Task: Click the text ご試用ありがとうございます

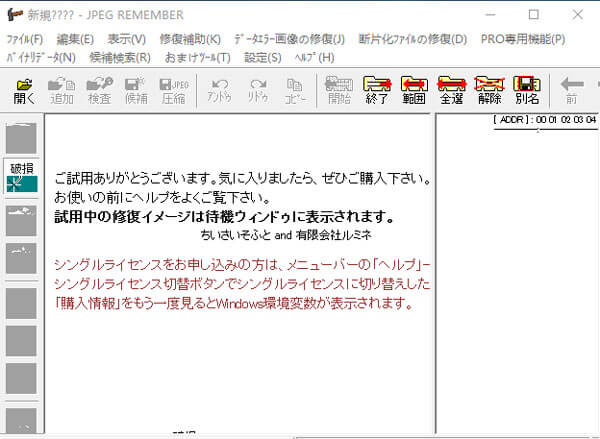Action: point(133,178)
